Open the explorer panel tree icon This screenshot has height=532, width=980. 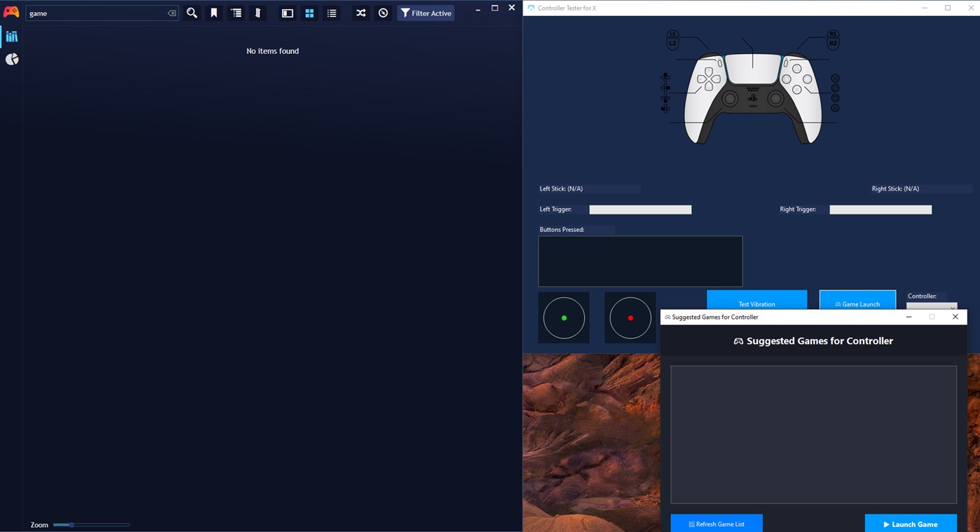pyautogui.click(x=236, y=13)
